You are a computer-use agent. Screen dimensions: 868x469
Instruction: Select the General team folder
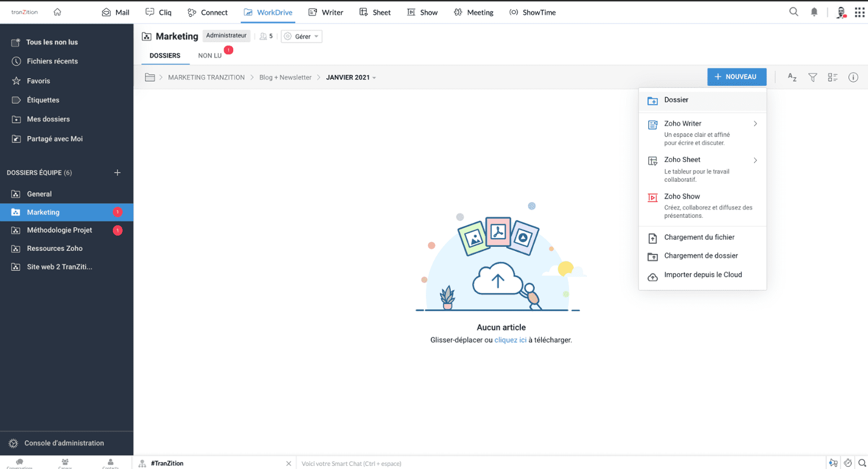coord(67,194)
